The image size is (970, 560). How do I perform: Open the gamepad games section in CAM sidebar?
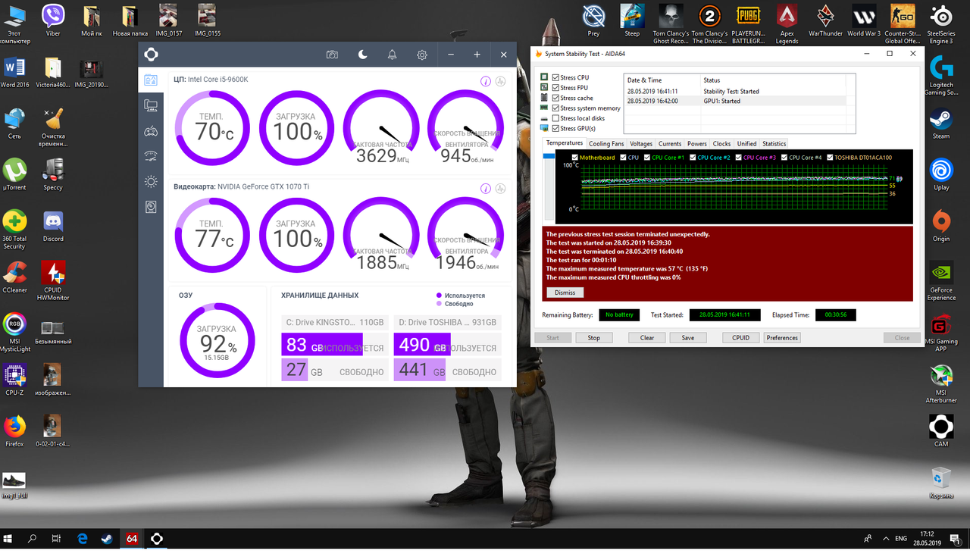pos(151,131)
